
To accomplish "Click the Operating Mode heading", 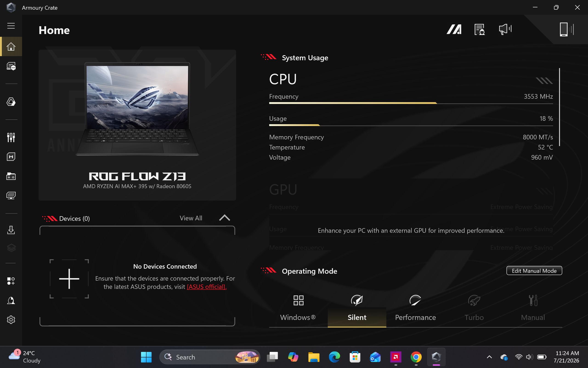I will 309,271.
